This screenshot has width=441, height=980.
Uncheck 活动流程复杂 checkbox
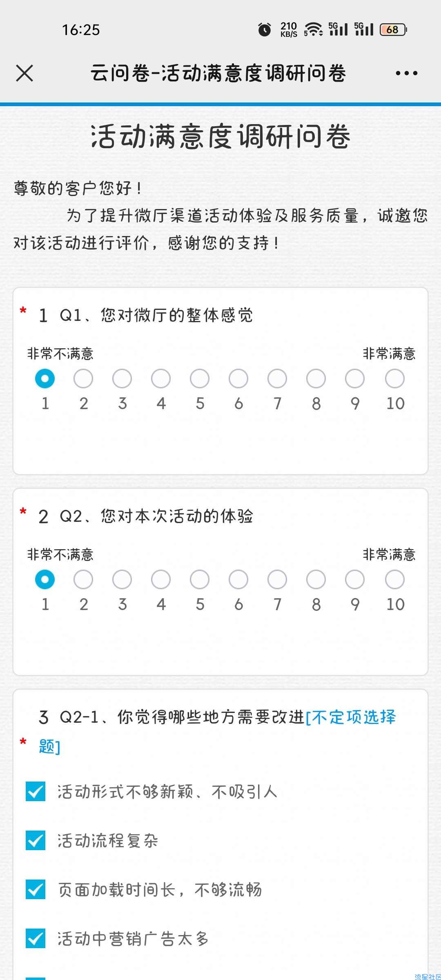[x=36, y=841]
